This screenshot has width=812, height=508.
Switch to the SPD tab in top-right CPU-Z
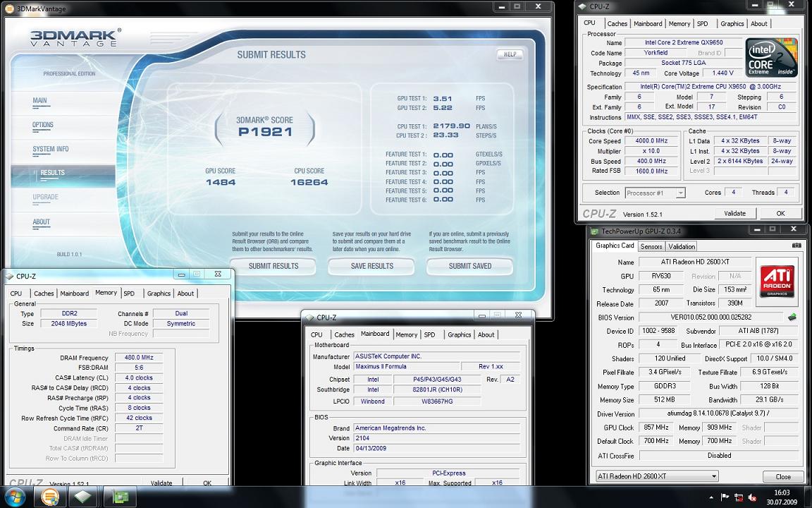point(702,24)
